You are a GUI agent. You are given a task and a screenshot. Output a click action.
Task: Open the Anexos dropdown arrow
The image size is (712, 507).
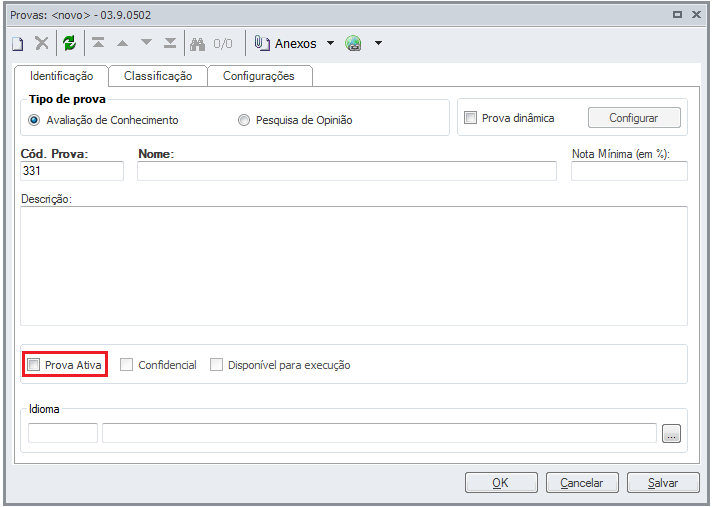331,43
